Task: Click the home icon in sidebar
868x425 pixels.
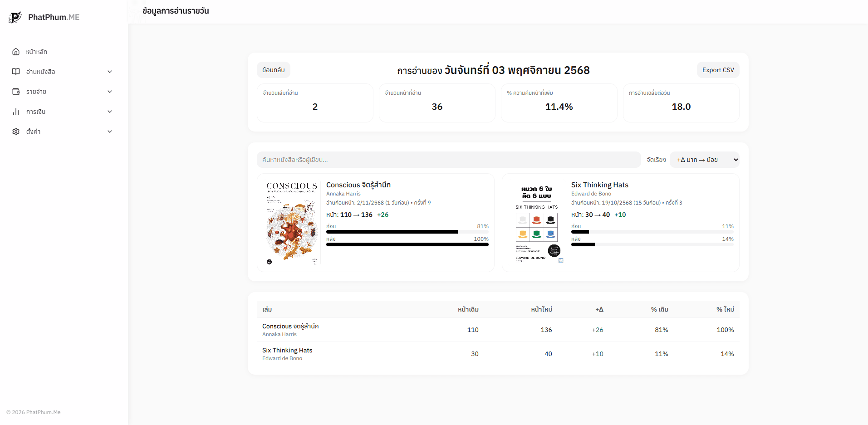Action: pos(16,52)
